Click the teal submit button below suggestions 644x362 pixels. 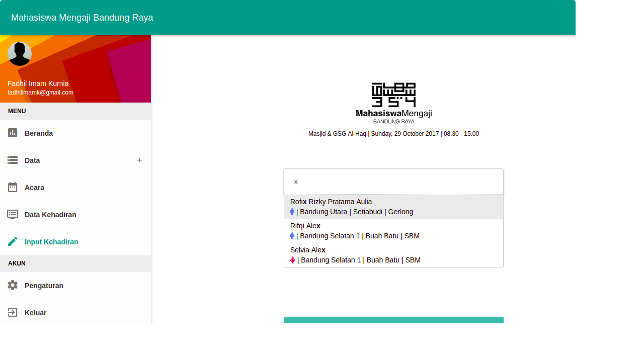393,320
